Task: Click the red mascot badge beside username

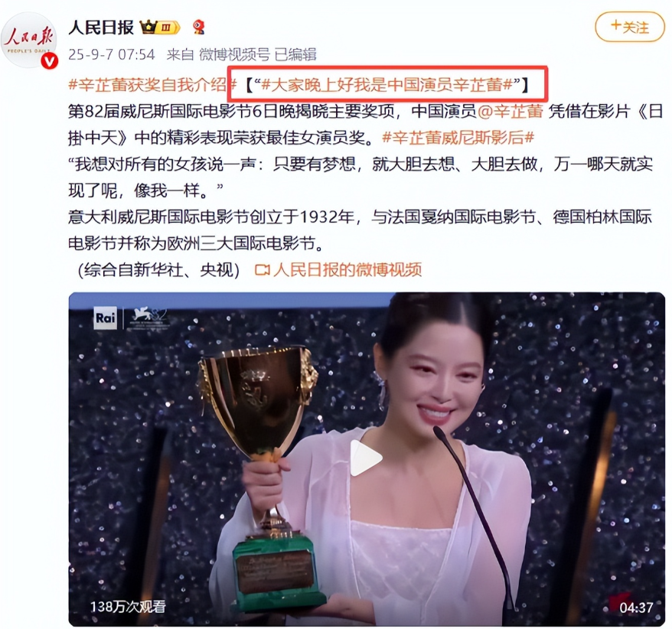Action: [x=198, y=28]
